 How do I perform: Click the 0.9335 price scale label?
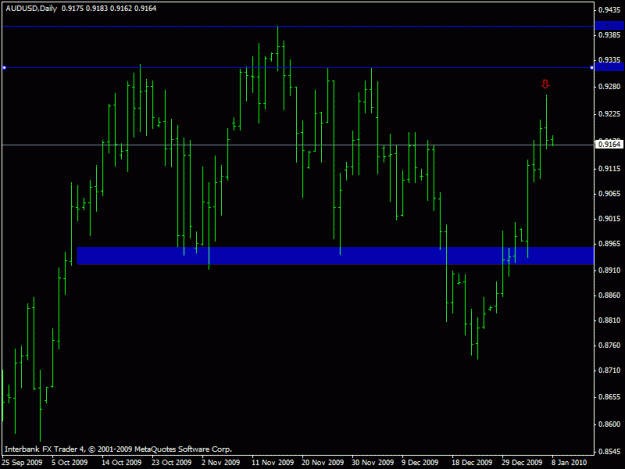[x=609, y=60]
